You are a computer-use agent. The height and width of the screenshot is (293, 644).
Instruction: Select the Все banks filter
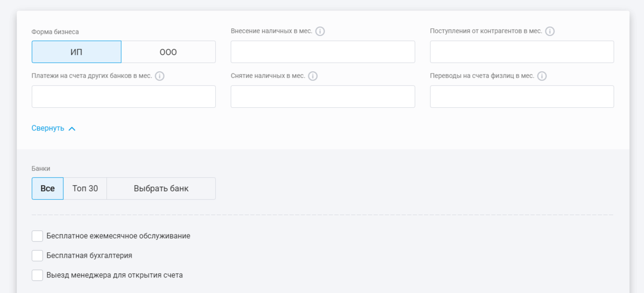point(48,188)
